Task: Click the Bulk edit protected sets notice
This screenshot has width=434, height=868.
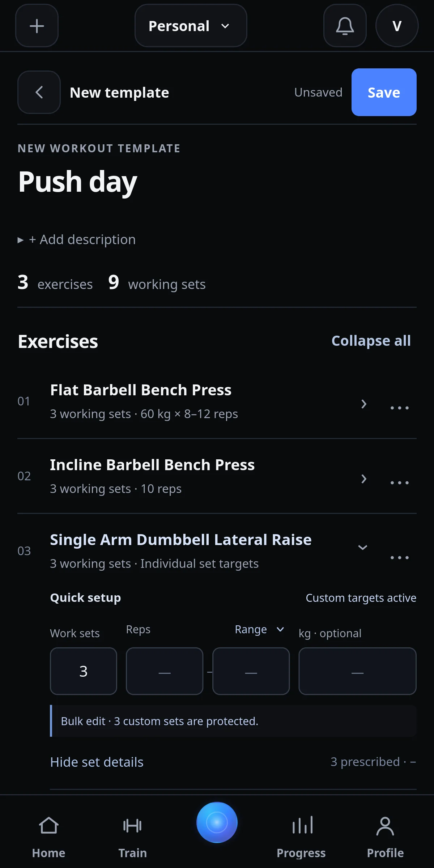Action: (233, 721)
